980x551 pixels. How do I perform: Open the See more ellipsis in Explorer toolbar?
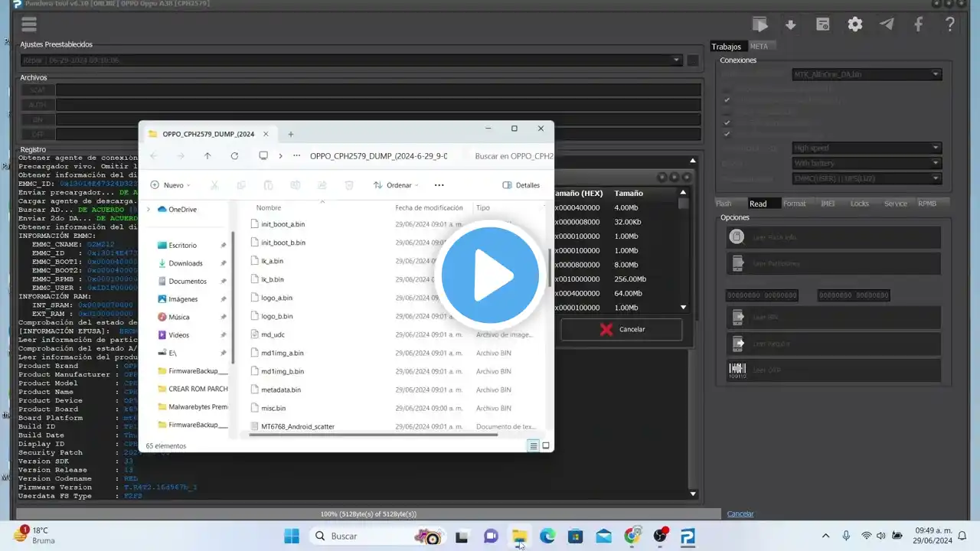click(439, 185)
